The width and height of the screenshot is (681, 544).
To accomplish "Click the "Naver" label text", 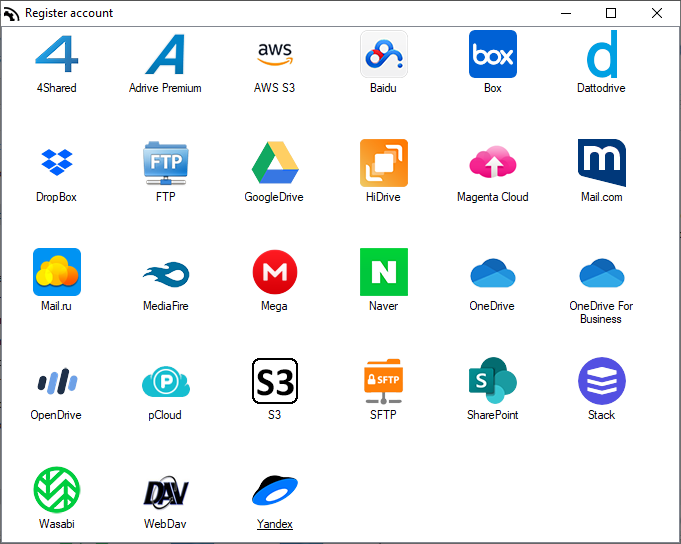I will pyautogui.click(x=383, y=306).
